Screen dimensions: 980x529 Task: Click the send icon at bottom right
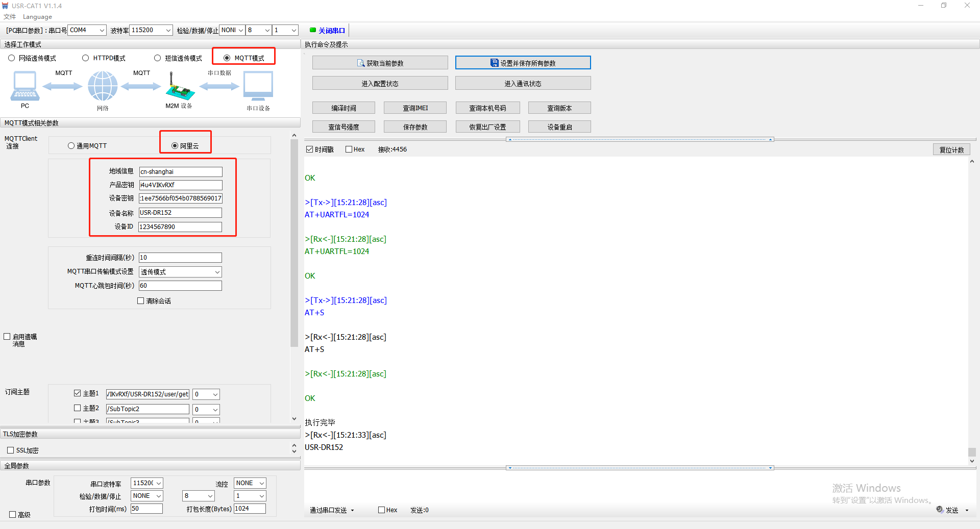[940, 510]
